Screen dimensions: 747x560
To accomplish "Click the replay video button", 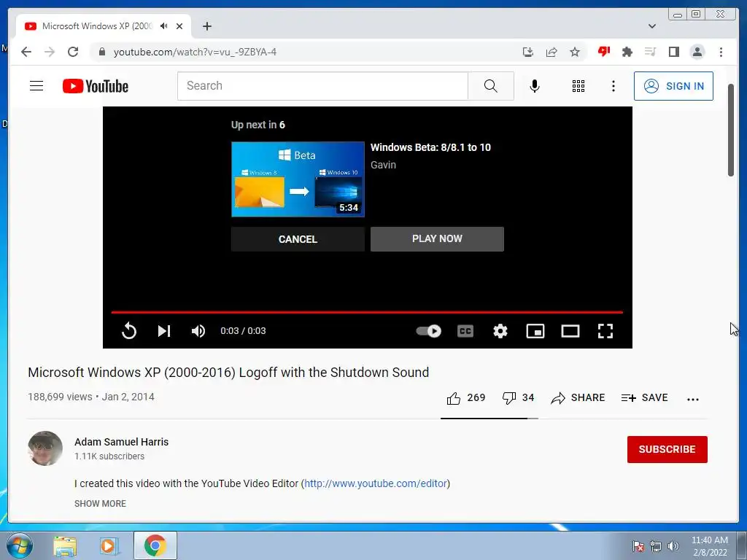I will pos(128,330).
